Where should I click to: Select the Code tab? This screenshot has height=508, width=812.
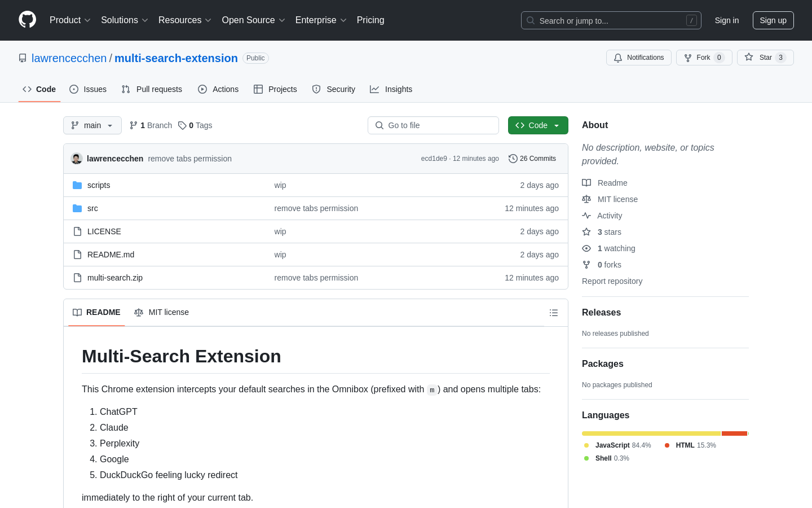click(39, 89)
